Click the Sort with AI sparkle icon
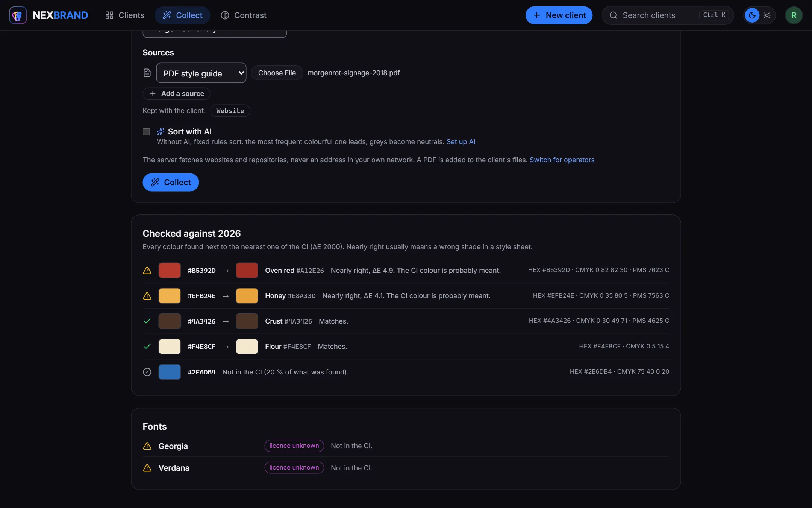The width and height of the screenshot is (812, 508). [x=161, y=131]
